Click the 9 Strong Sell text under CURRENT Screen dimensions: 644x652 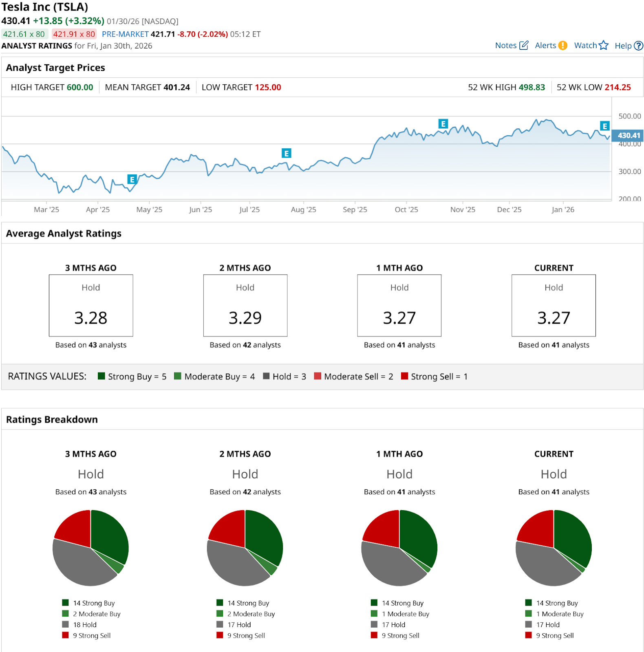tap(555, 636)
